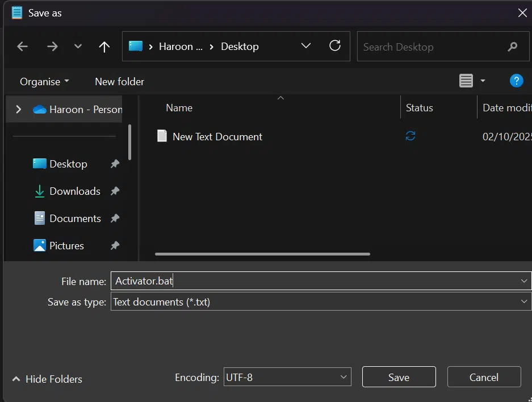Click the view layout icon
Image resolution: width=532 pixels, height=402 pixels.
[x=466, y=81]
